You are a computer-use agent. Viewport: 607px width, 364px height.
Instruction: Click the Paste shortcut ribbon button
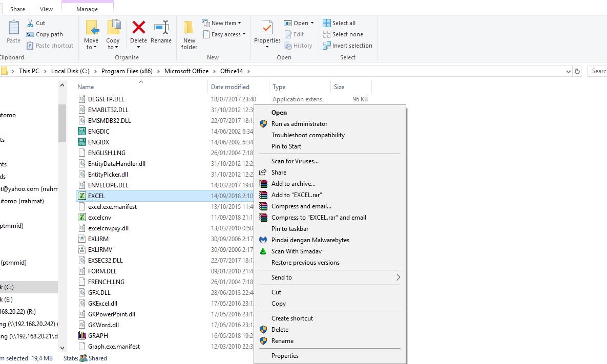pos(50,46)
